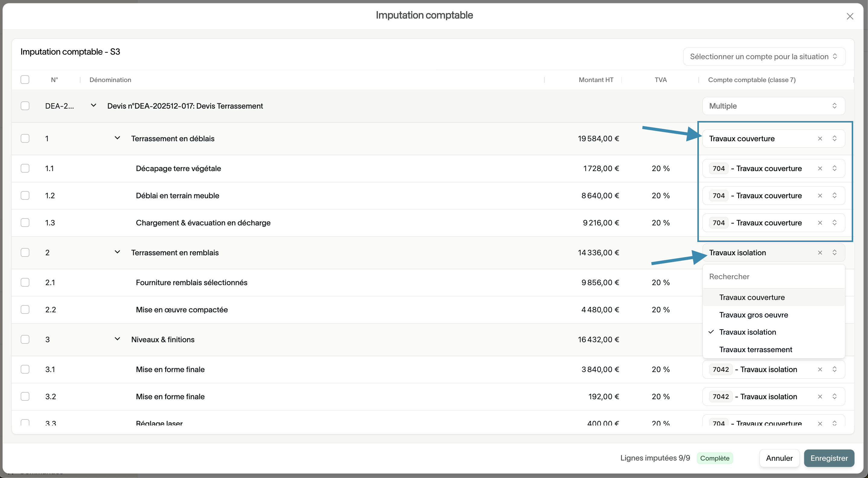868x478 pixels.
Task: Tick the select-all checkbox in table header
Action: (25, 80)
